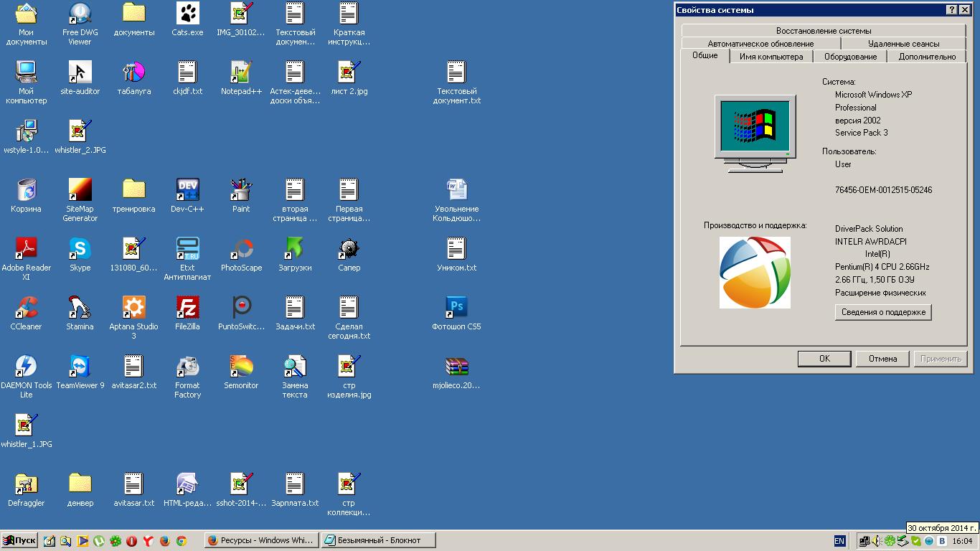Viewport: 980px width, 551px height.
Task: Click the Сведения о поддержке button
Action: click(x=883, y=312)
